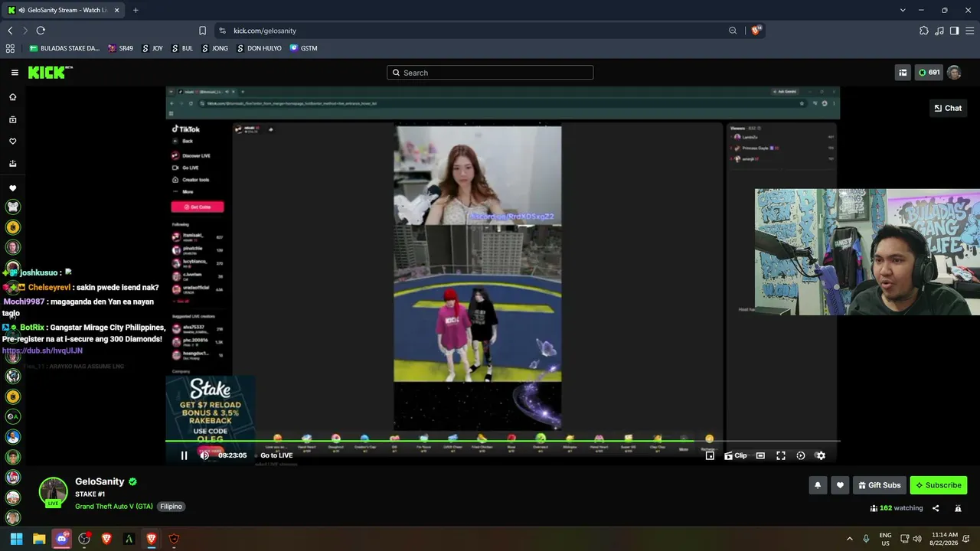Open GeloSanity channel avatar
The width and height of the screenshot is (980, 551).
tap(53, 492)
